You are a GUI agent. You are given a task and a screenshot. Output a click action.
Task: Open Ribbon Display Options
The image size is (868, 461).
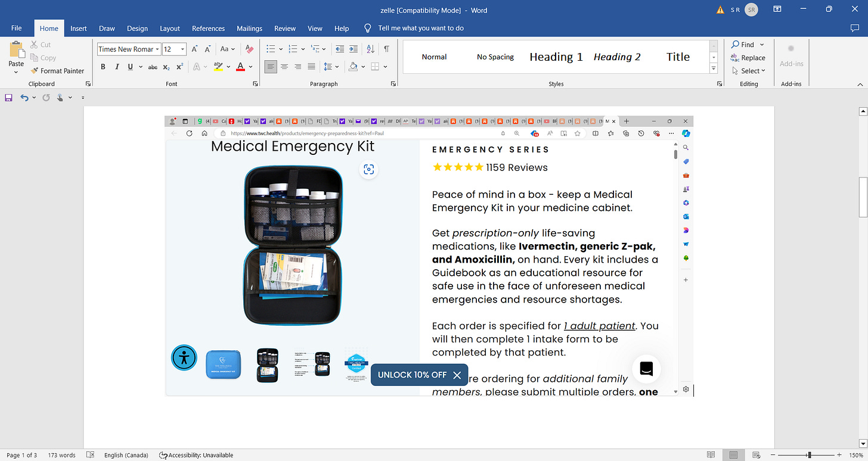point(777,10)
